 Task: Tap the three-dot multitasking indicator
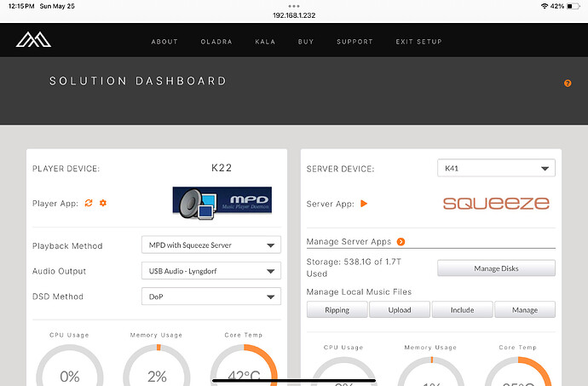pos(294,6)
